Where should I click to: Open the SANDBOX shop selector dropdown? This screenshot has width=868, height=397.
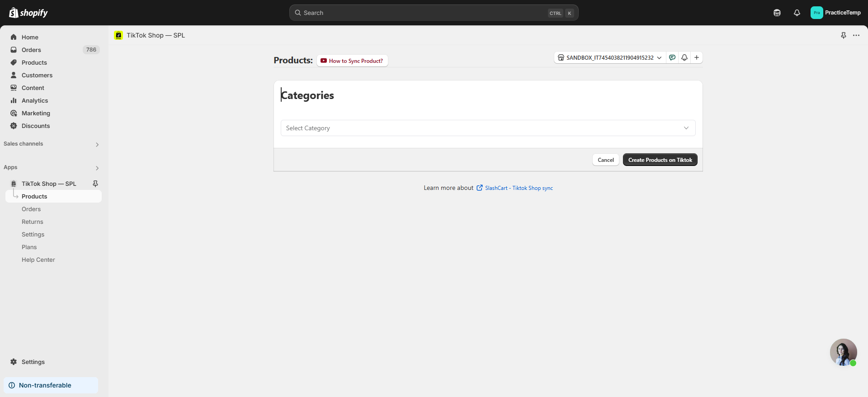tap(610, 57)
